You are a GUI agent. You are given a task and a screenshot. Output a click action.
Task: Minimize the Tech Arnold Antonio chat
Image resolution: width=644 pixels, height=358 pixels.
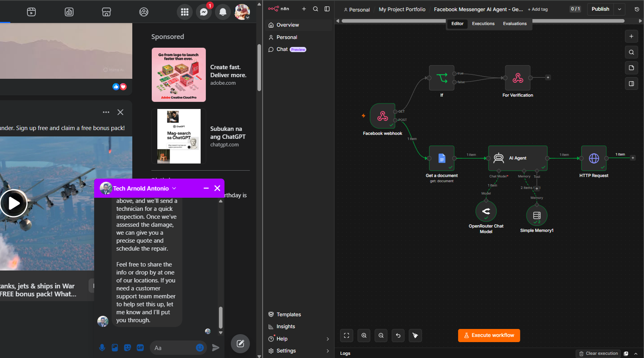206,188
